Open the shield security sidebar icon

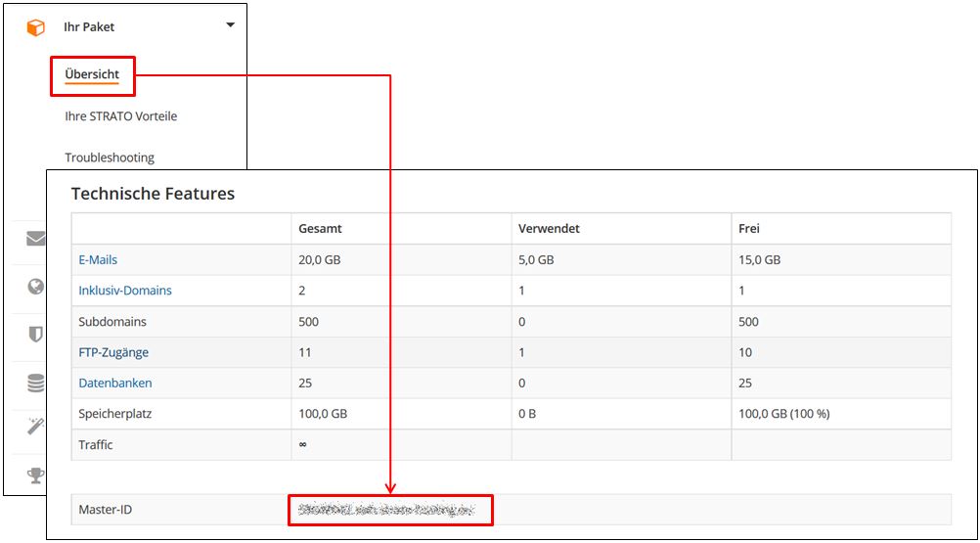(x=35, y=335)
